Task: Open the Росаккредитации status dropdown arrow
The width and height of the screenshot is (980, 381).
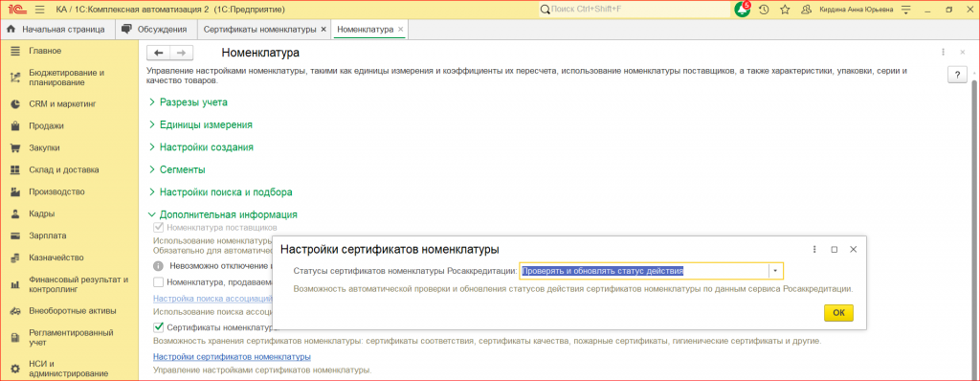Action: pos(775,271)
